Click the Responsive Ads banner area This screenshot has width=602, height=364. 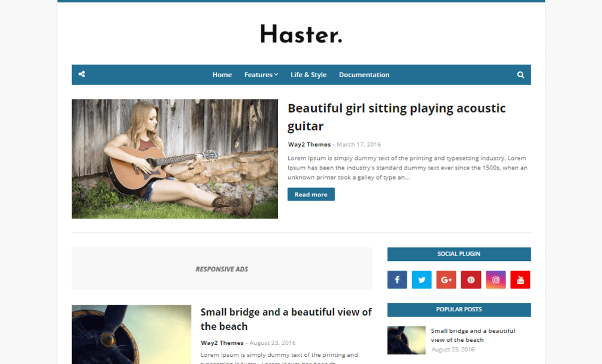pyautogui.click(x=222, y=268)
